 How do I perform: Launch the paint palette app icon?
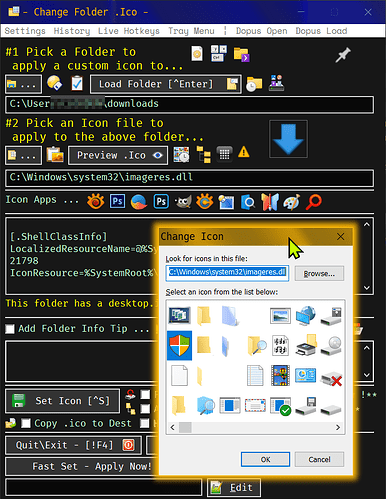pyautogui.click(x=292, y=202)
